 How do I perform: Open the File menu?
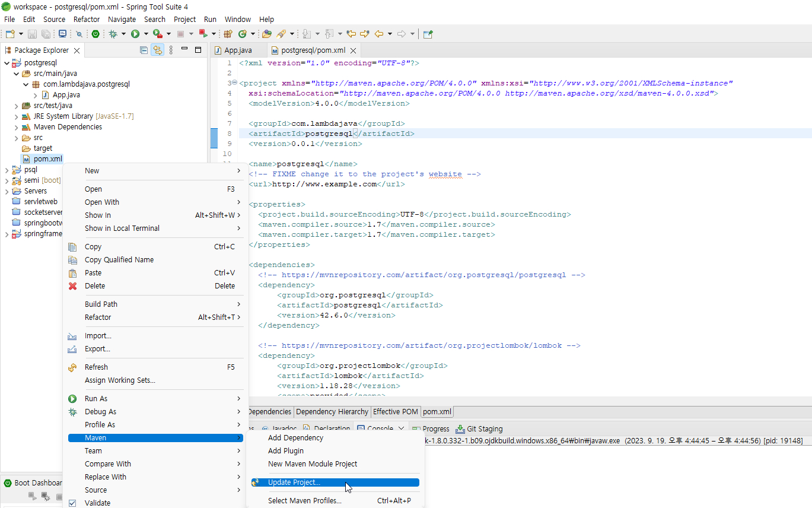pyautogui.click(x=9, y=19)
